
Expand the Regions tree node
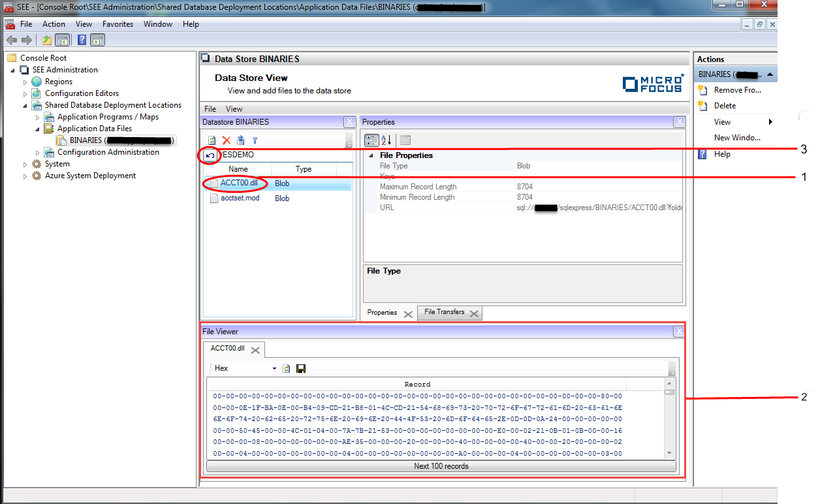click(x=26, y=82)
